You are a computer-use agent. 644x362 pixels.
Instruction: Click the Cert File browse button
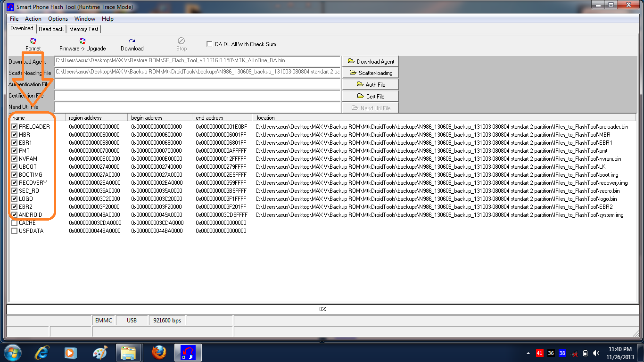click(371, 96)
